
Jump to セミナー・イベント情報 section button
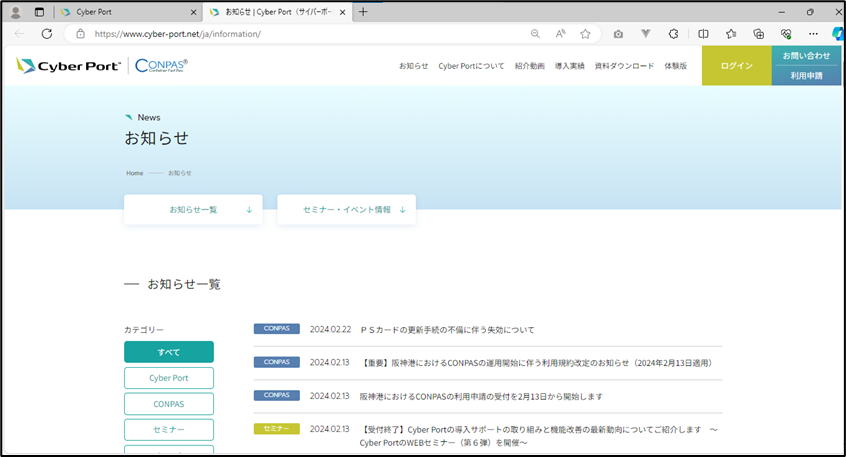(346, 210)
